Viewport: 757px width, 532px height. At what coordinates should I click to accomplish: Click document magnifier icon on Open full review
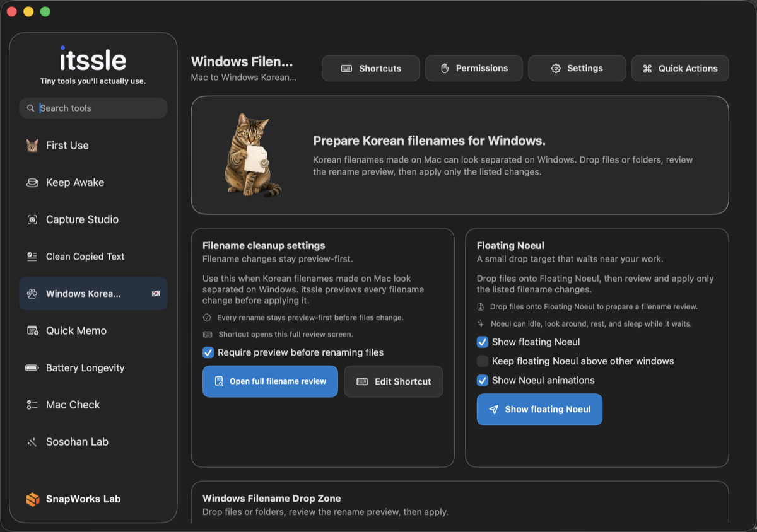[219, 381]
